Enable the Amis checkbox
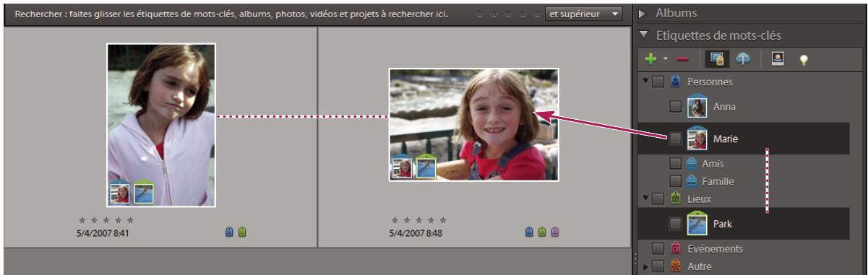This screenshot has width=868, height=275. 675,164
